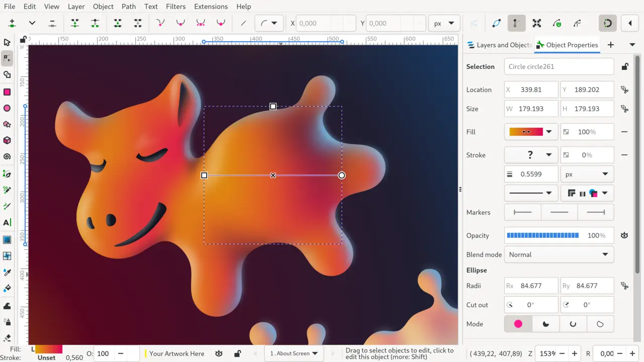
Task: Open the Object menu
Action: coord(103,7)
